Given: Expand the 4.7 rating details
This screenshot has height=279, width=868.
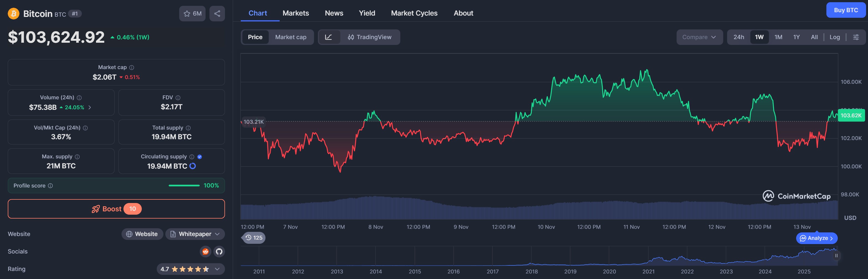Looking at the screenshot, I should (217, 269).
